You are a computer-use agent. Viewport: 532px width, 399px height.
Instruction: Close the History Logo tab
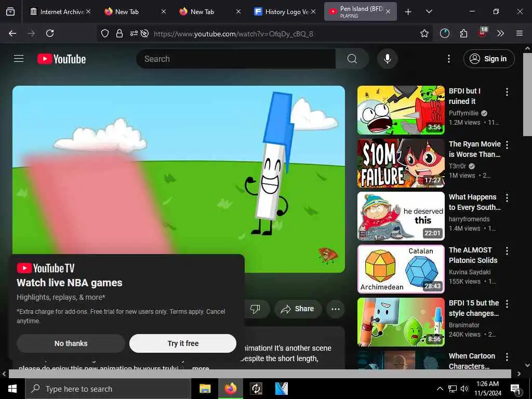click(313, 11)
